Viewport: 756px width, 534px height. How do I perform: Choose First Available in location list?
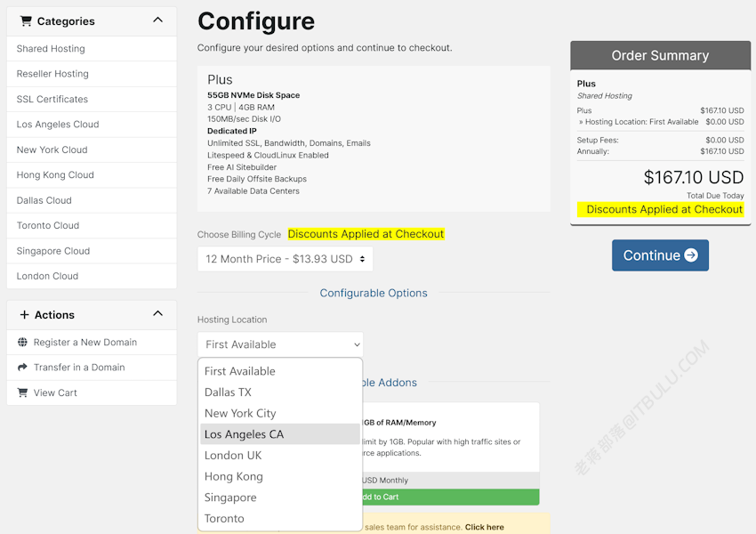click(280, 371)
